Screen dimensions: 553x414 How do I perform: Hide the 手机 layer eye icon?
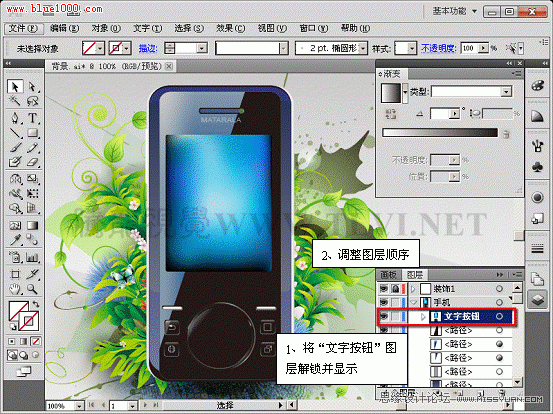(384, 302)
